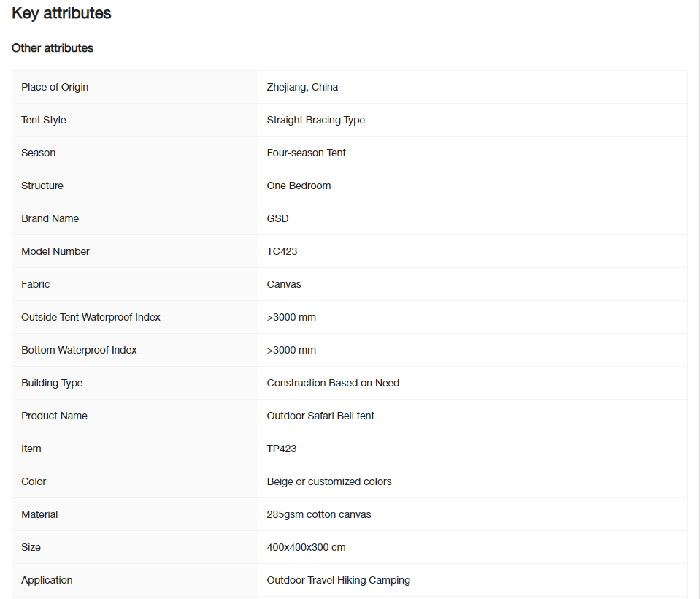The height and width of the screenshot is (599, 700).
Task: Select the Straight Bracing Type value
Action: [315, 120]
